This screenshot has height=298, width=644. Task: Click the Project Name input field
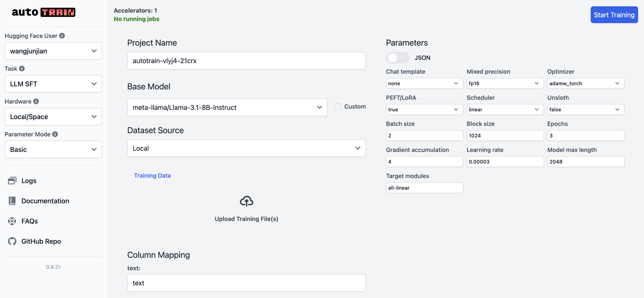246,61
